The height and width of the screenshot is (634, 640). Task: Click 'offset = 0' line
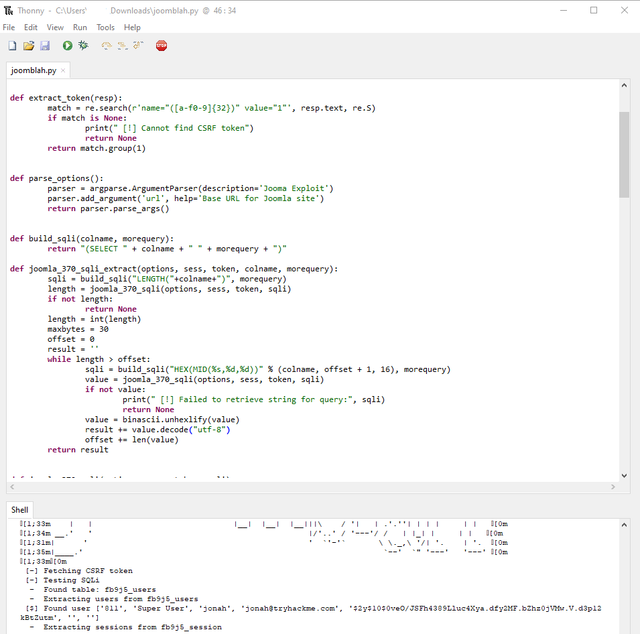tap(71, 339)
